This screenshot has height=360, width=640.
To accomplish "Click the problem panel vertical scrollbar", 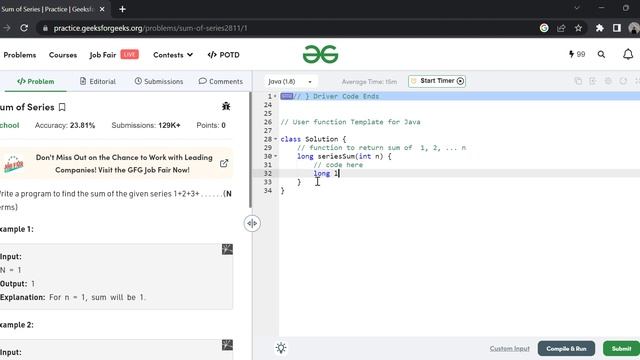I will [250, 150].
